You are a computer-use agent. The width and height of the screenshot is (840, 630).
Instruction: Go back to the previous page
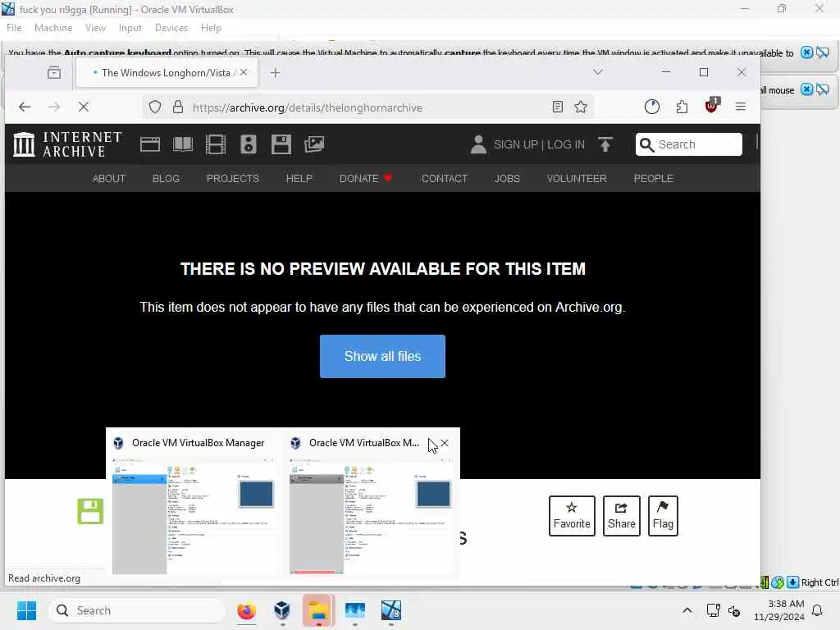25,107
